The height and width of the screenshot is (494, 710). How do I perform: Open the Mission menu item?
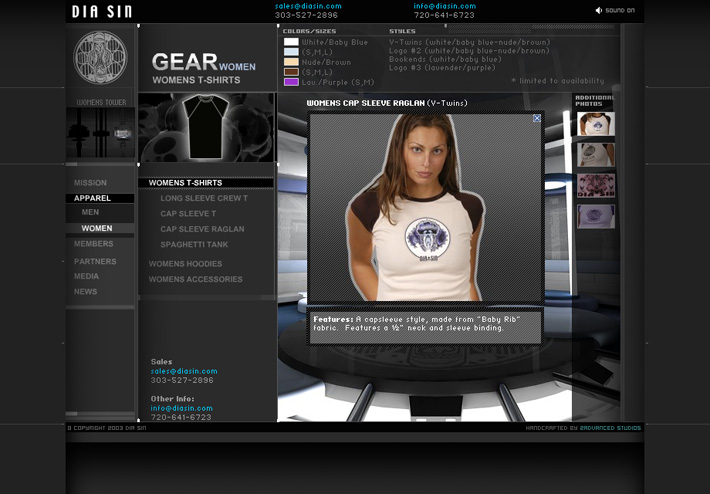[91, 183]
